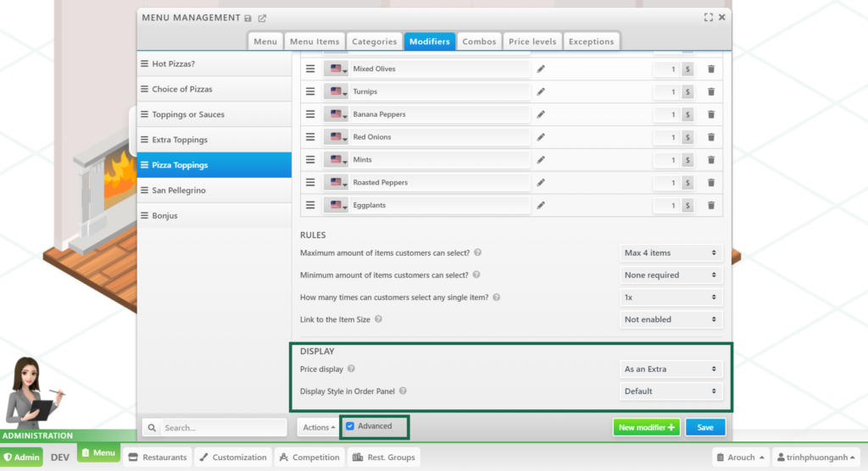The width and height of the screenshot is (868, 471).
Task: Expand the Max 4 items dropdown
Action: coord(671,252)
